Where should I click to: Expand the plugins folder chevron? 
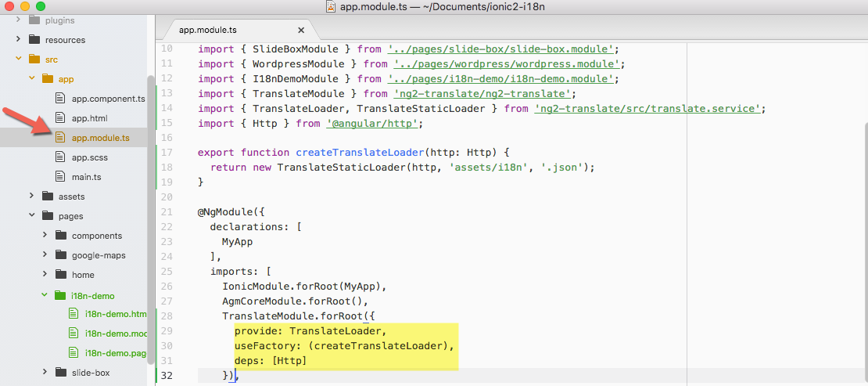point(18,20)
